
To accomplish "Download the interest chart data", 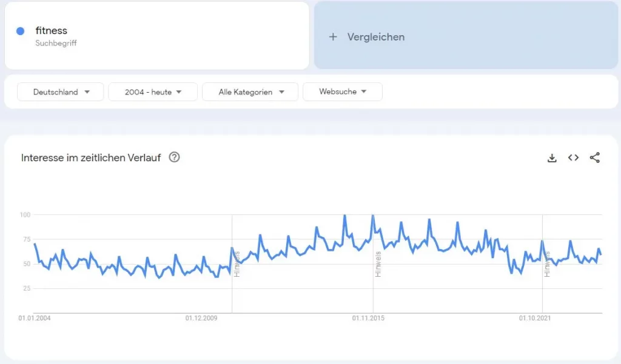I will click(552, 158).
